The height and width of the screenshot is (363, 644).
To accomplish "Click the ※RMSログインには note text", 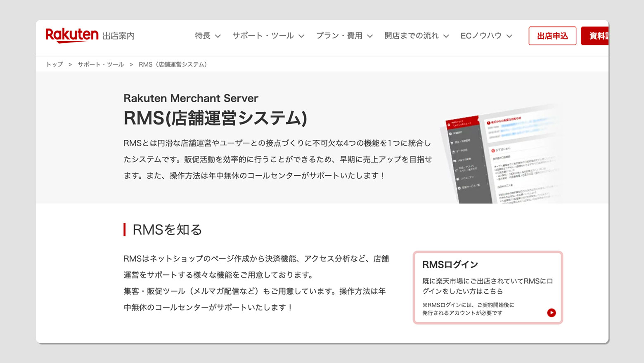I will pyautogui.click(x=468, y=309).
